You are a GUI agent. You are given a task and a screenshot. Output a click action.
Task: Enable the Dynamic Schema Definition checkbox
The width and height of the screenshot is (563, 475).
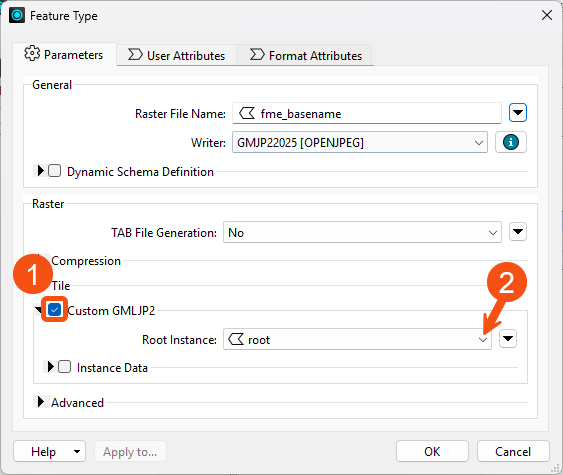pyautogui.click(x=55, y=171)
